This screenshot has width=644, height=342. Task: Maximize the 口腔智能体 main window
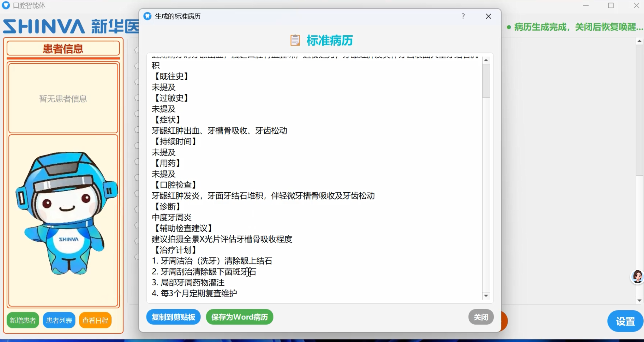(x=611, y=5)
